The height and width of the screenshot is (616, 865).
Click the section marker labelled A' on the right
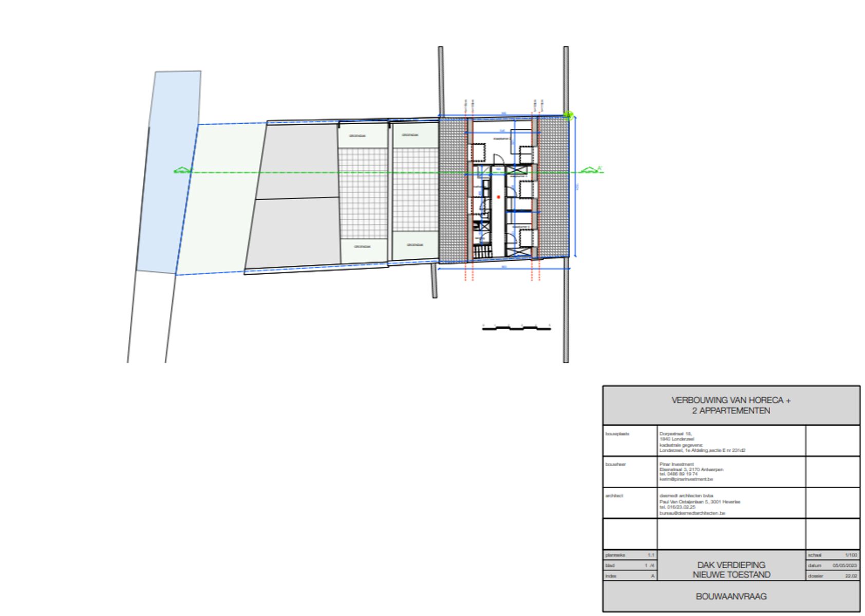[x=592, y=170]
